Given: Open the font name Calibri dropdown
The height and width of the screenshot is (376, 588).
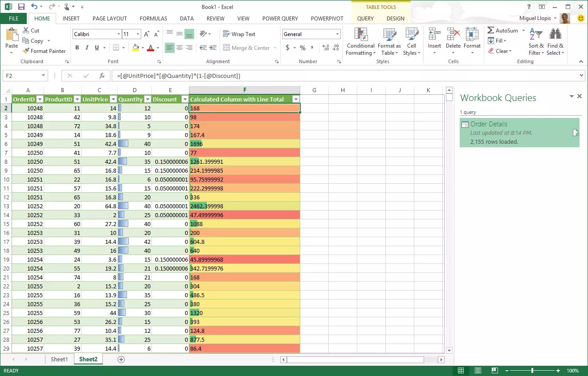Looking at the screenshot, I should click(118, 34).
